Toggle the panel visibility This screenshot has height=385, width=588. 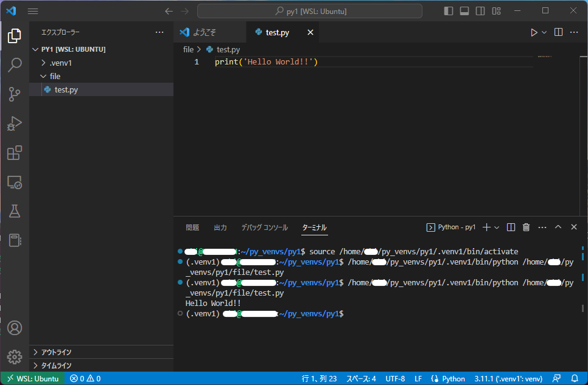pyautogui.click(x=464, y=10)
